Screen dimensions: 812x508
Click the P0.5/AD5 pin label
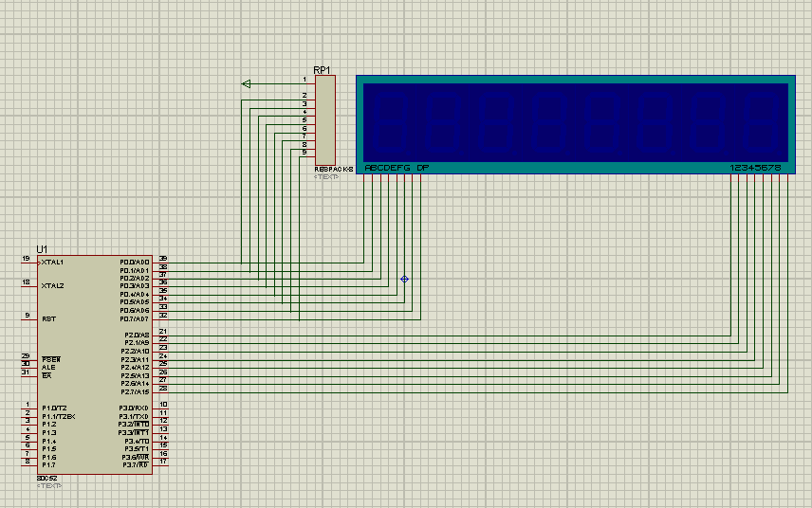click(134, 302)
